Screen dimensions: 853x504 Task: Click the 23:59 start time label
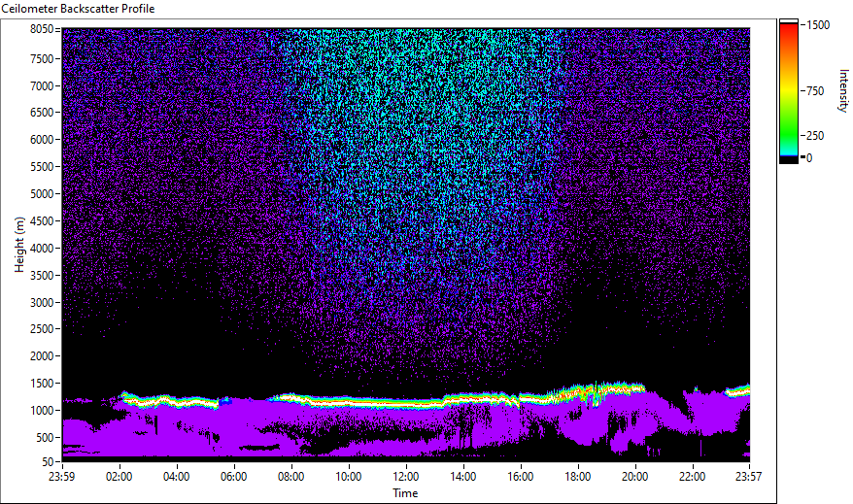[62, 477]
